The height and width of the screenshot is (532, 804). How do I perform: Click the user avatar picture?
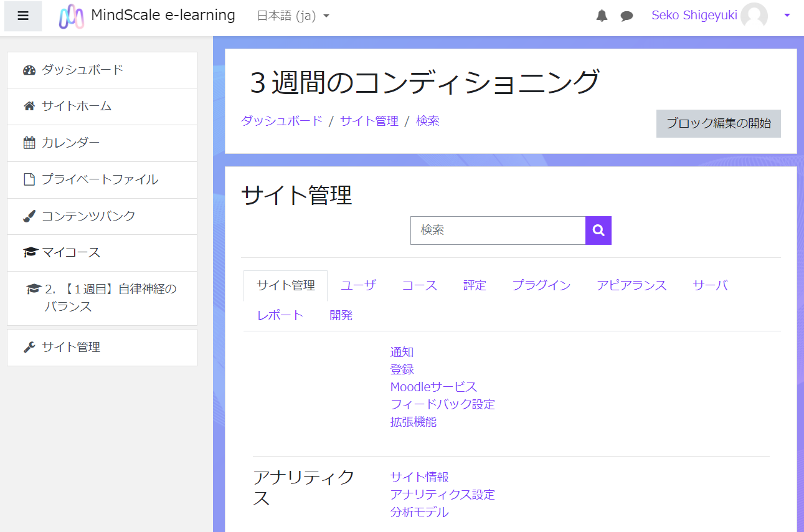pos(754,16)
